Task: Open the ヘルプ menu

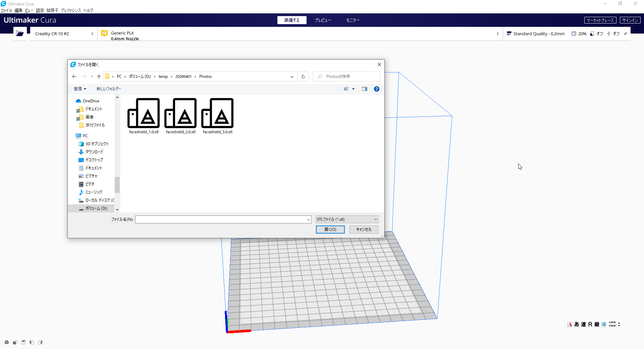Action: [88, 10]
